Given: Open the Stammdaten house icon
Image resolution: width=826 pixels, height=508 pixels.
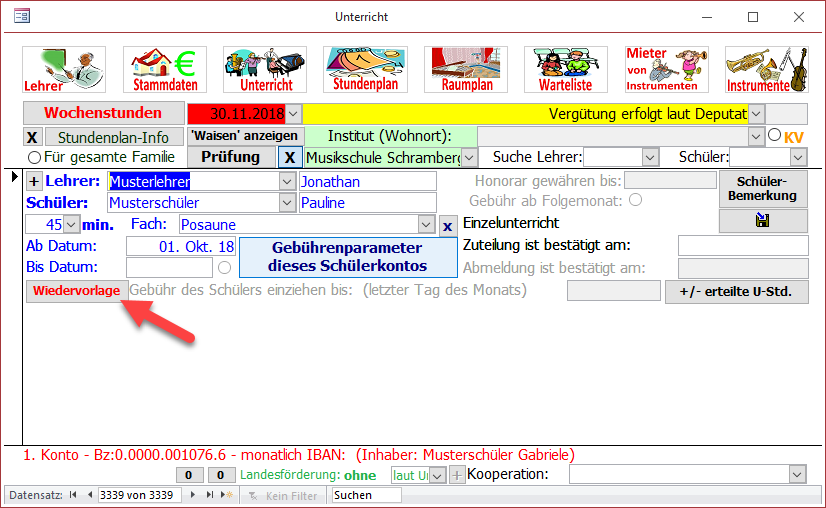Looking at the screenshot, I should [164, 69].
